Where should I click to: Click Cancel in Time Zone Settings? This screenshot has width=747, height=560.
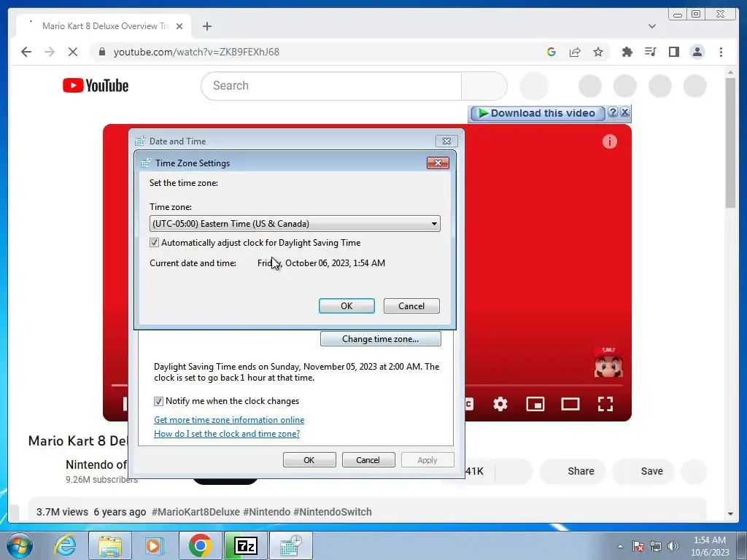click(x=411, y=306)
